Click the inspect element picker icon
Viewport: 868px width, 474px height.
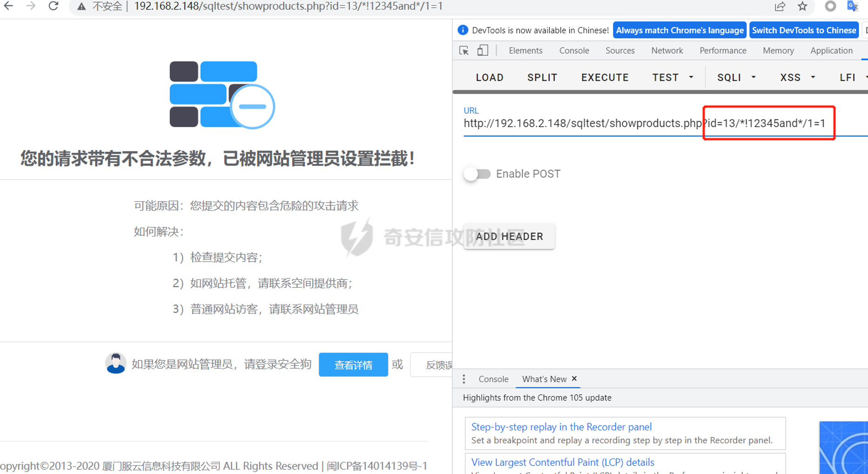coord(464,51)
